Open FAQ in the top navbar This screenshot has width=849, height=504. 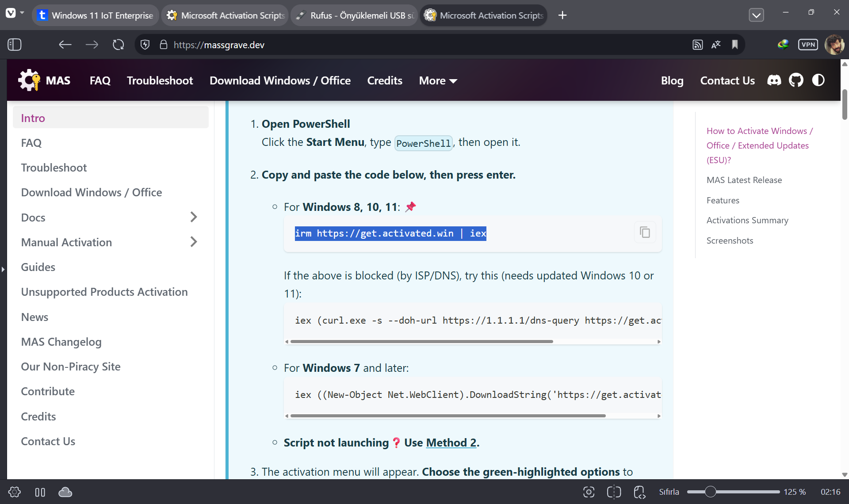coord(100,80)
